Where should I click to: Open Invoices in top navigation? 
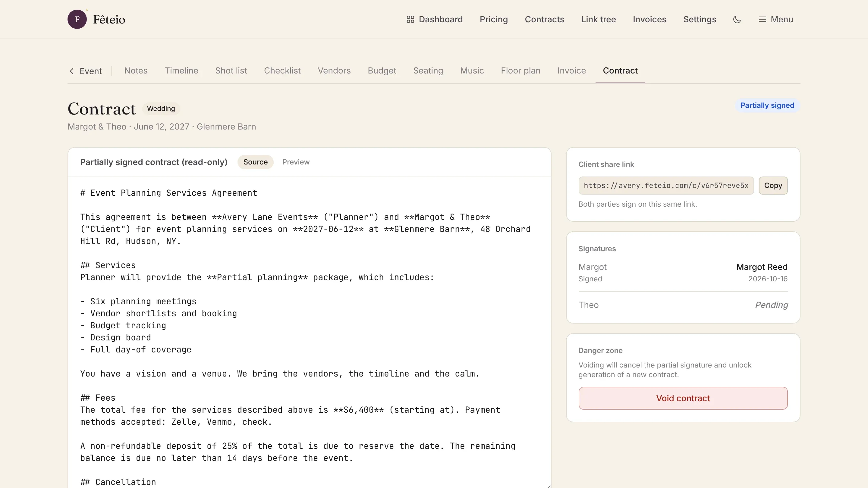point(649,19)
